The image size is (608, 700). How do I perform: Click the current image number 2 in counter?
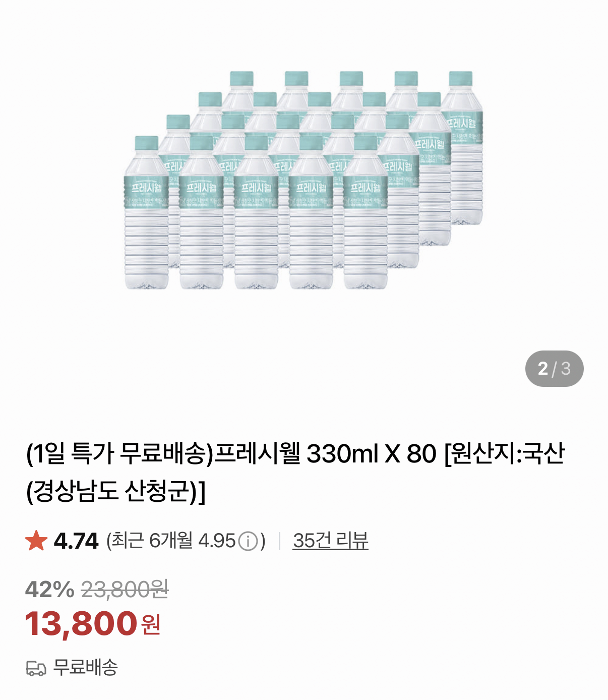tap(542, 369)
